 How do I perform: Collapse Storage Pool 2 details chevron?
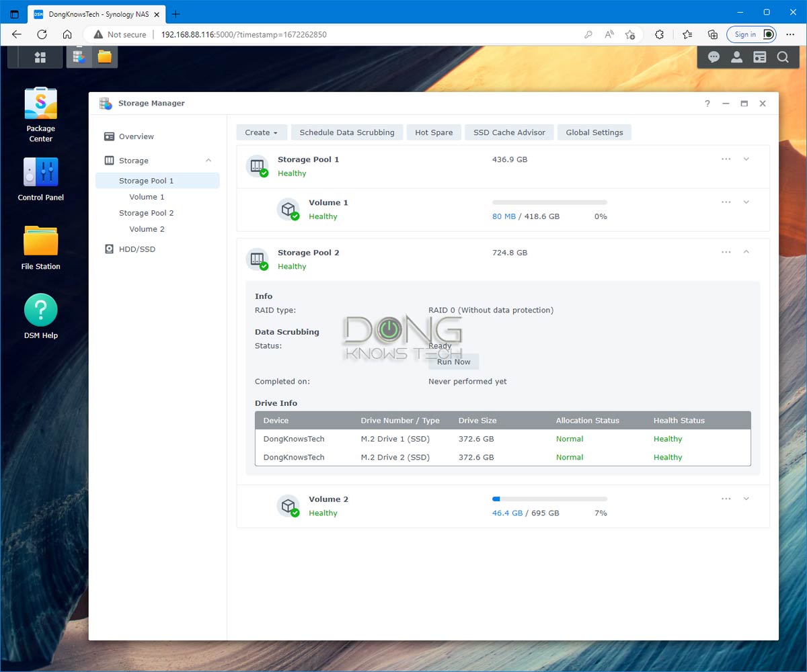click(746, 252)
